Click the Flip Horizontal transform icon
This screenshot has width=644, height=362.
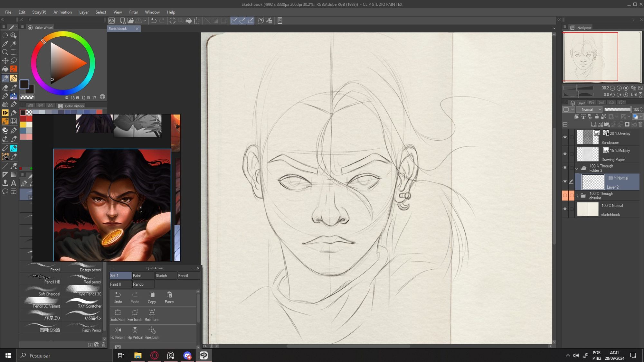(118, 330)
